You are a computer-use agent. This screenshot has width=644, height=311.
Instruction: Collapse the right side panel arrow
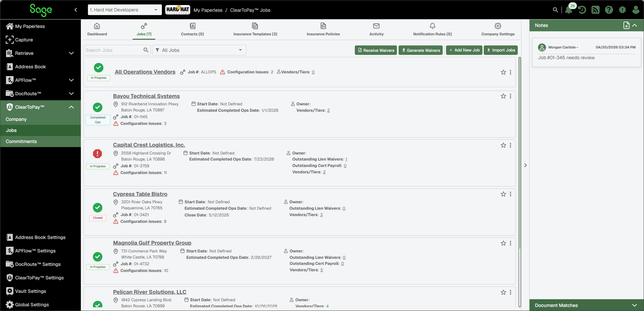click(526, 165)
